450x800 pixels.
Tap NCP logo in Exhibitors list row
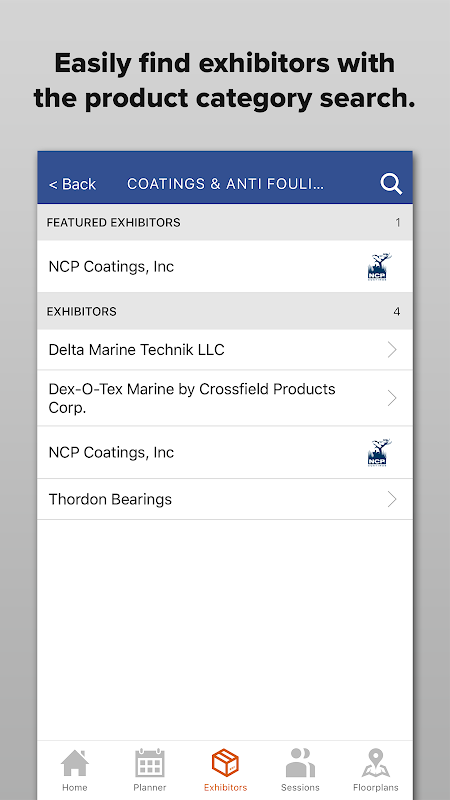click(x=380, y=453)
